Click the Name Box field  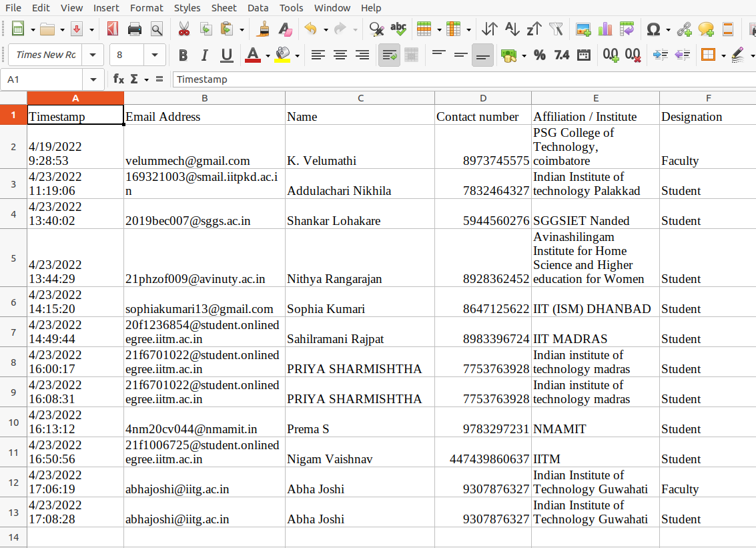(42, 79)
